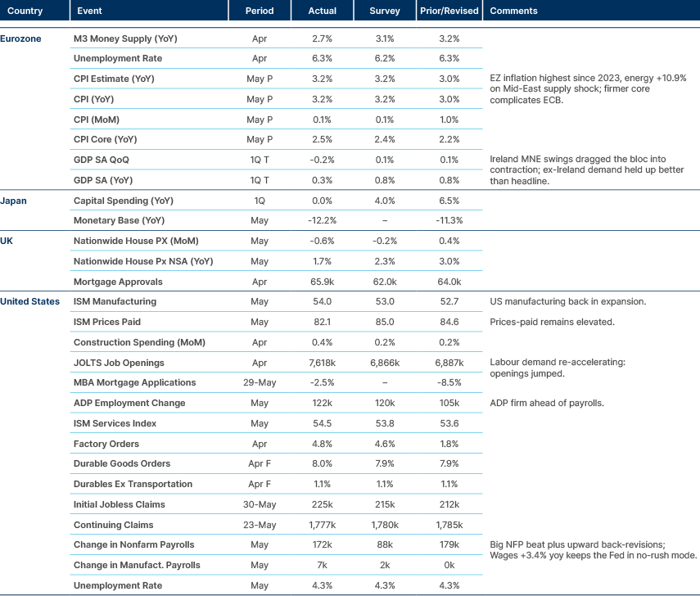Select the Big NFP beat comment

594,550
